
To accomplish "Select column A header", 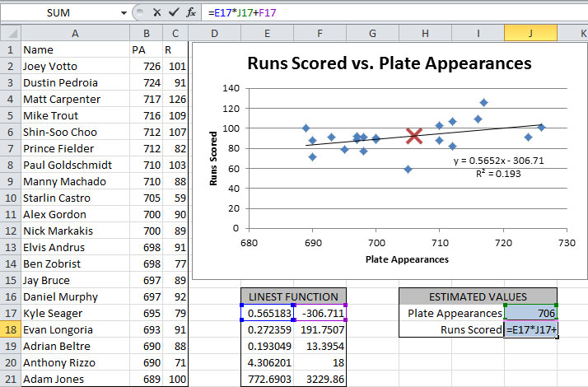I will (x=75, y=33).
